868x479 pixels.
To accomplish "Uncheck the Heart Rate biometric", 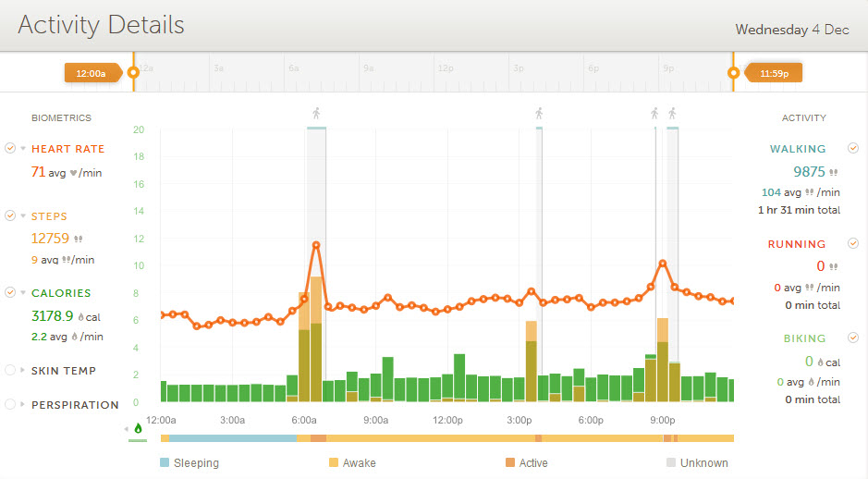I will point(10,148).
